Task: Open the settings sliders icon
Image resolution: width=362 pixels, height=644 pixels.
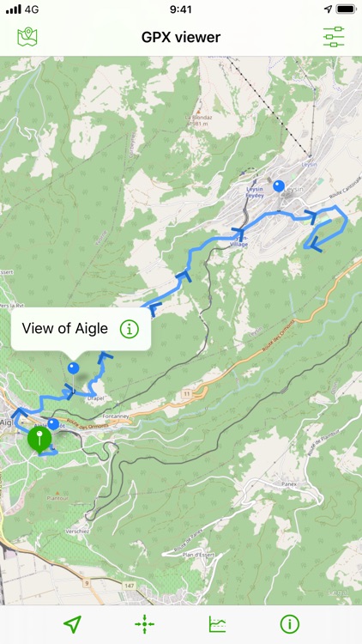Action: [334, 37]
